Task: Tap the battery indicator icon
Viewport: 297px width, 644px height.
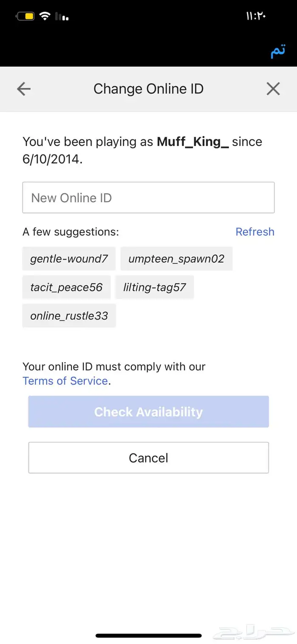Action: pyautogui.click(x=25, y=17)
